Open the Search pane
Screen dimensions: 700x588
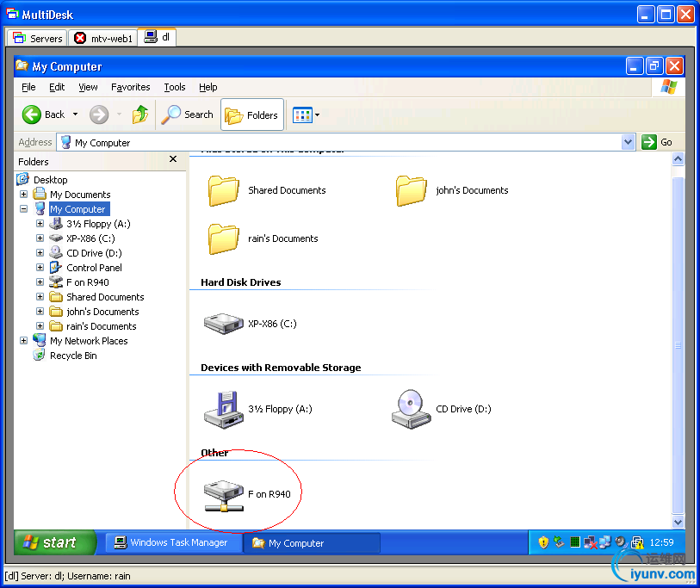coord(188,115)
